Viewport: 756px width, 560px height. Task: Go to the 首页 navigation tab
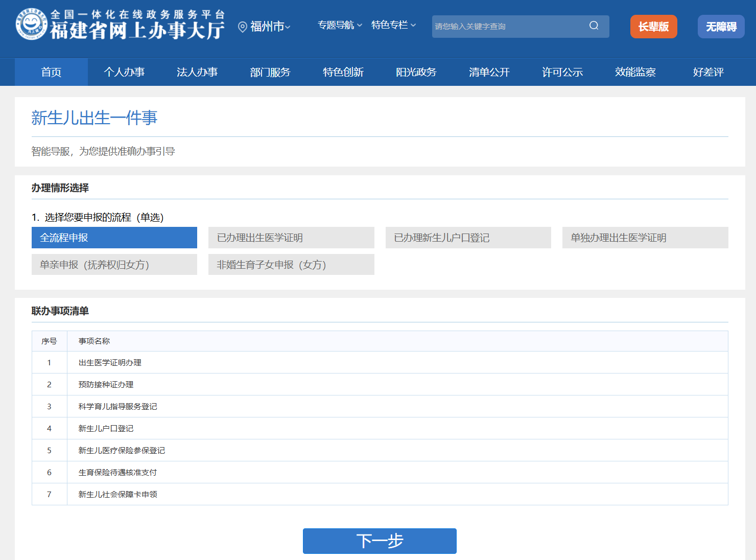51,72
